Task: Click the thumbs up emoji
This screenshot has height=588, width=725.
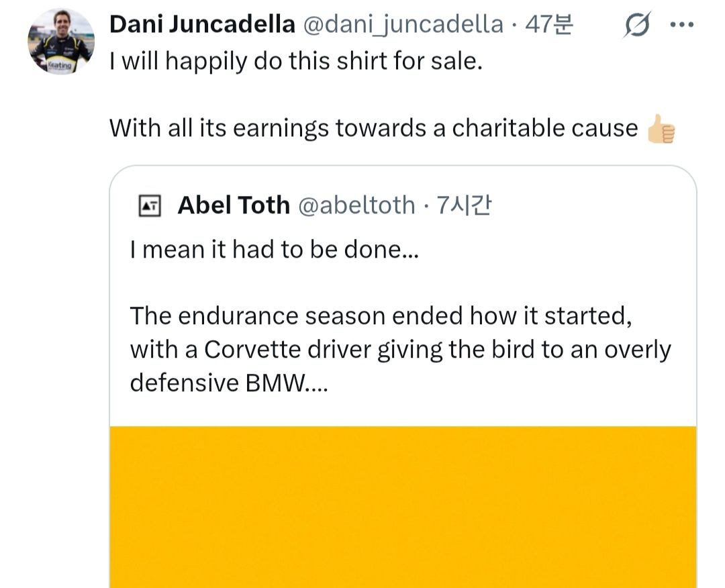Action: click(x=660, y=129)
